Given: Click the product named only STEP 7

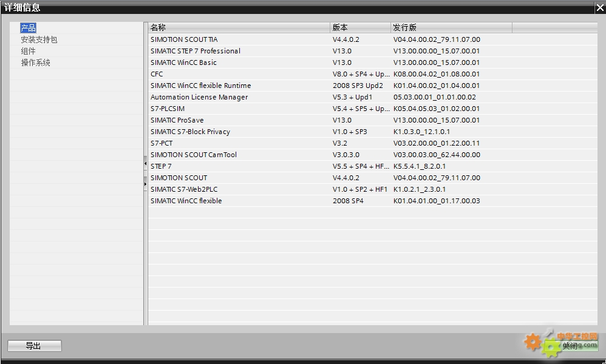Looking at the screenshot, I should coord(161,166).
